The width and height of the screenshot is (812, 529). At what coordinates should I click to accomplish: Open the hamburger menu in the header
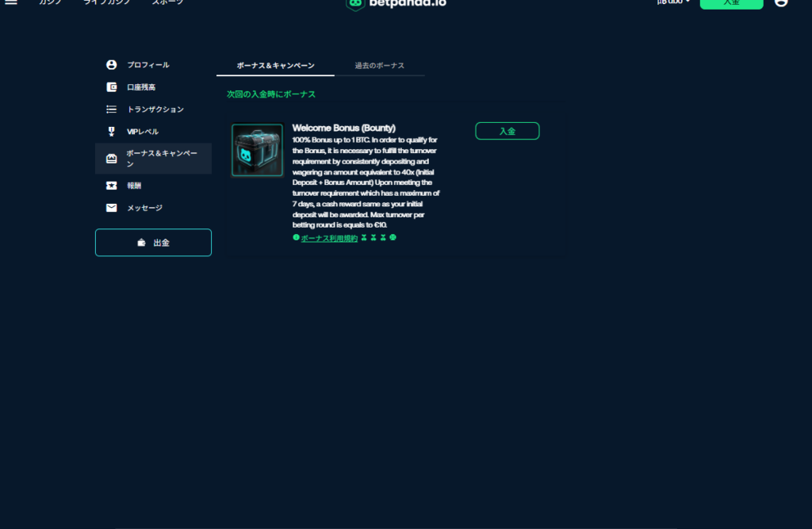click(x=11, y=2)
